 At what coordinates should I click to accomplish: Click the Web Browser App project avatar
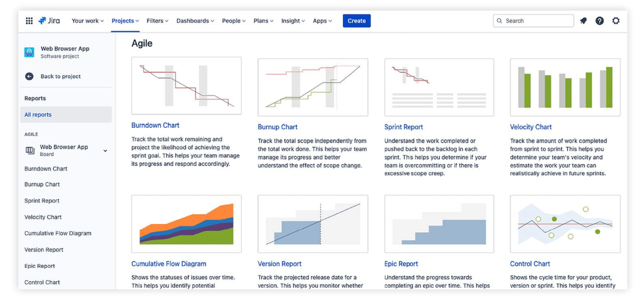tap(30, 52)
